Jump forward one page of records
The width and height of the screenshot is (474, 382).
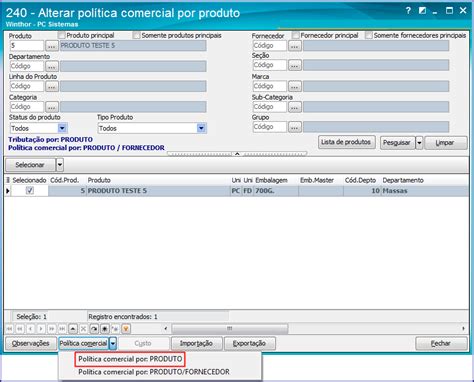click(x=52, y=329)
